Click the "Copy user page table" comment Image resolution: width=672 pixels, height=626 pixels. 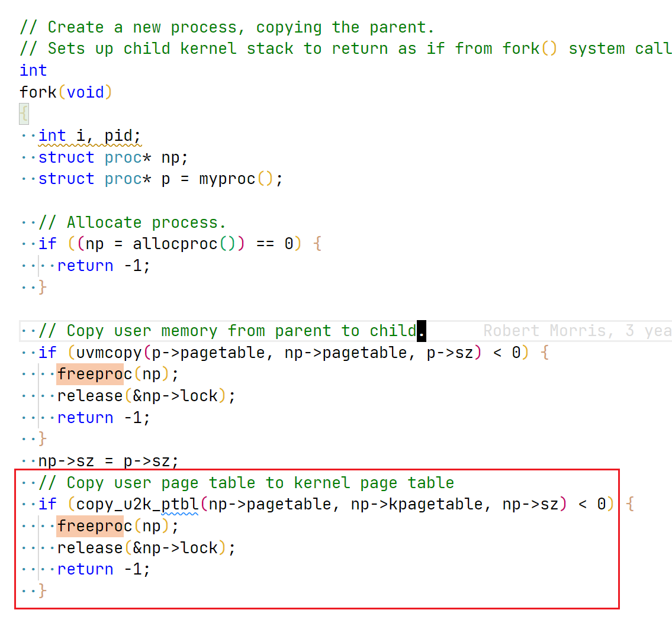pos(246,483)
